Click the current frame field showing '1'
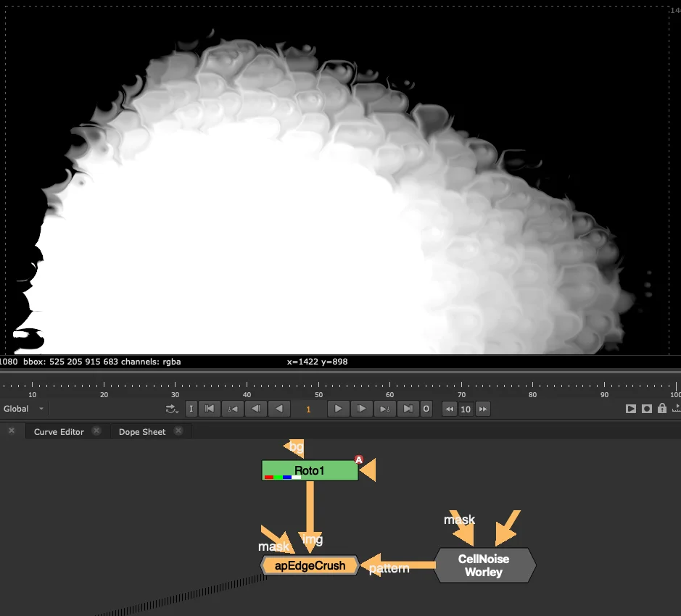 308,409
